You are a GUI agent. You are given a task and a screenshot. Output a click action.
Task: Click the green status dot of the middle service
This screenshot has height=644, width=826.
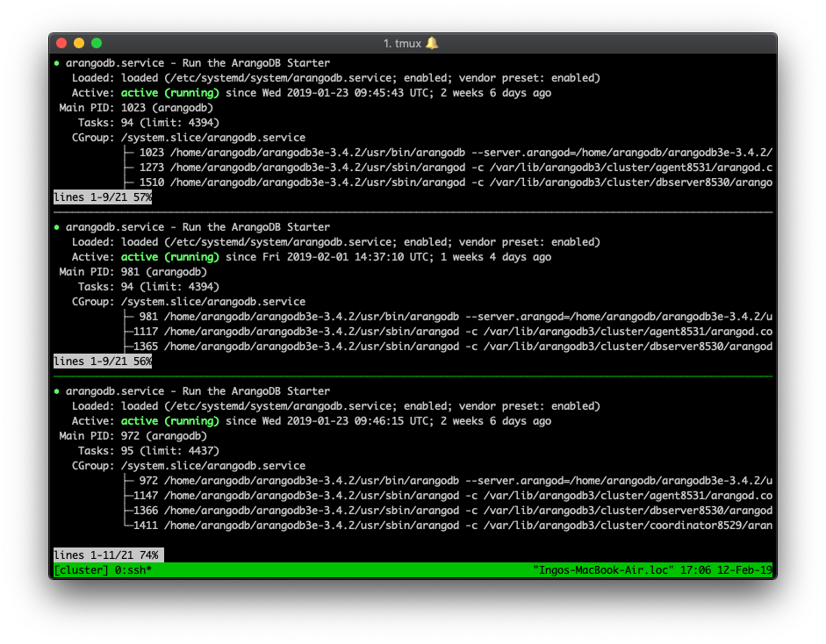55,226
